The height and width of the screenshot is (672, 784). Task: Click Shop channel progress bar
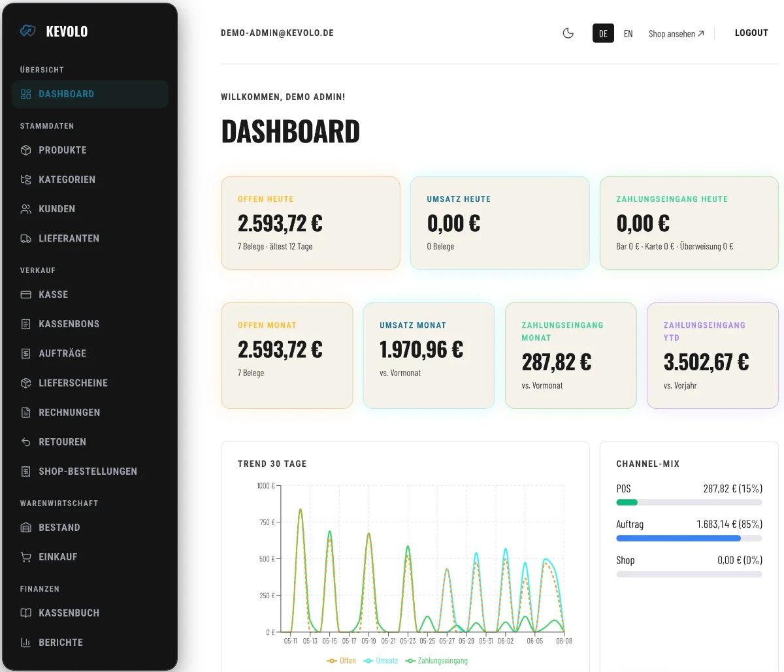click(x=689, y=575)
